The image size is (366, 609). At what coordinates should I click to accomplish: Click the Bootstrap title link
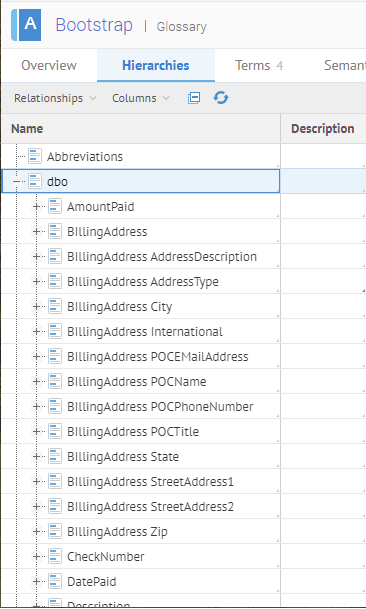coord(94,25)
